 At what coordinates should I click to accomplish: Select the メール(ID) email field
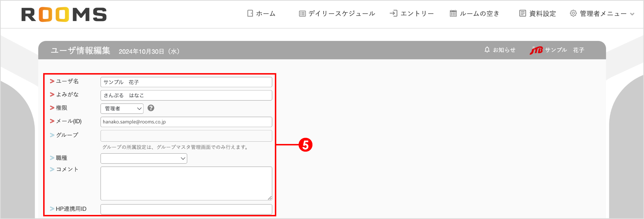pyautogui.click(x=186, y=122)
